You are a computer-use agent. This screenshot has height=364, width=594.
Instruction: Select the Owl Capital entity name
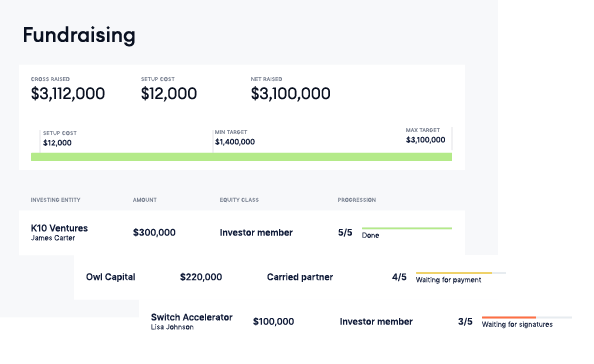110,277
